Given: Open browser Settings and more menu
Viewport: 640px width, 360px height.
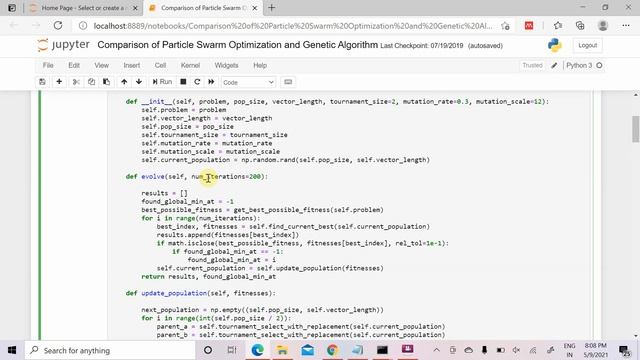Looking at the screenshot, I should pyautogui.click(x=626, y=26).
